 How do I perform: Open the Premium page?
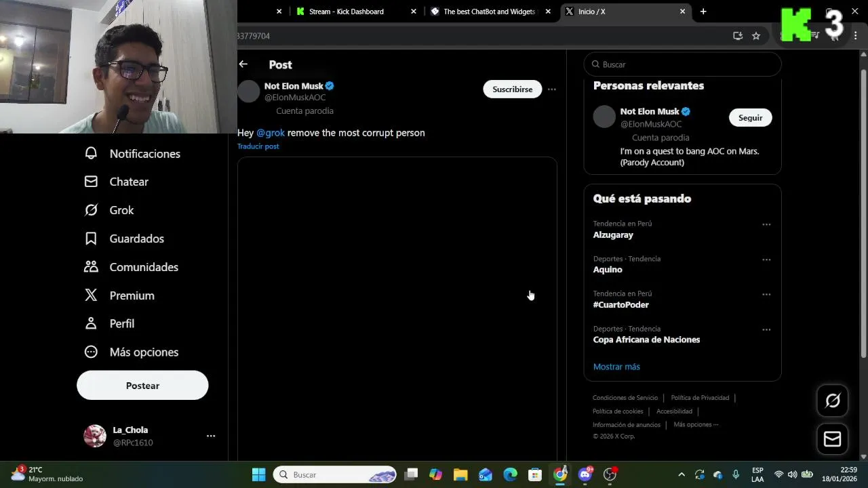click(x=119, y=296)
